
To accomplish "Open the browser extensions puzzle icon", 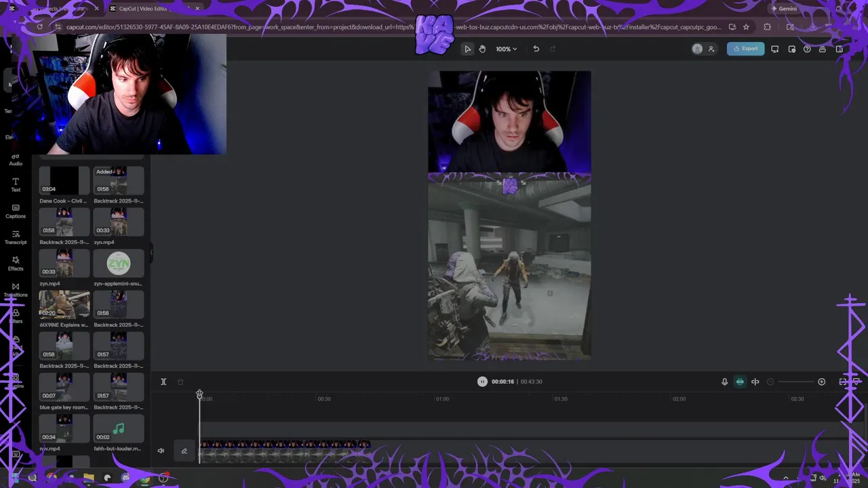I will [767, 27].
